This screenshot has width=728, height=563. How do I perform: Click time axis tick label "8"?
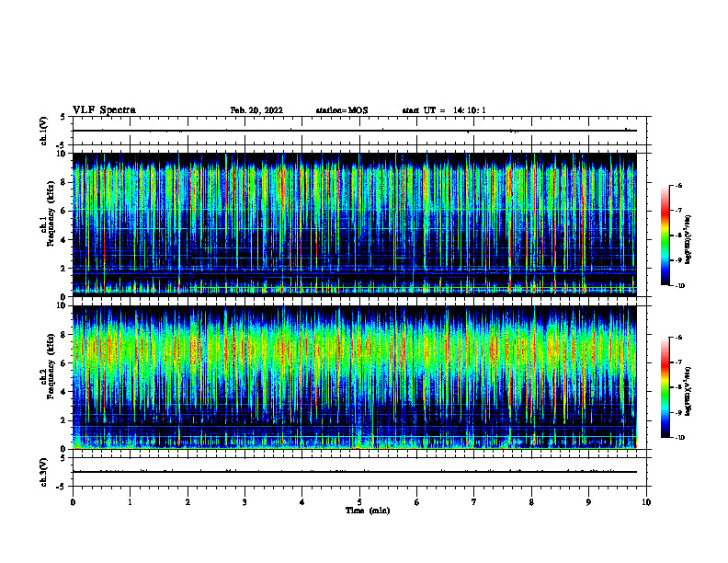tap(531, 502)
